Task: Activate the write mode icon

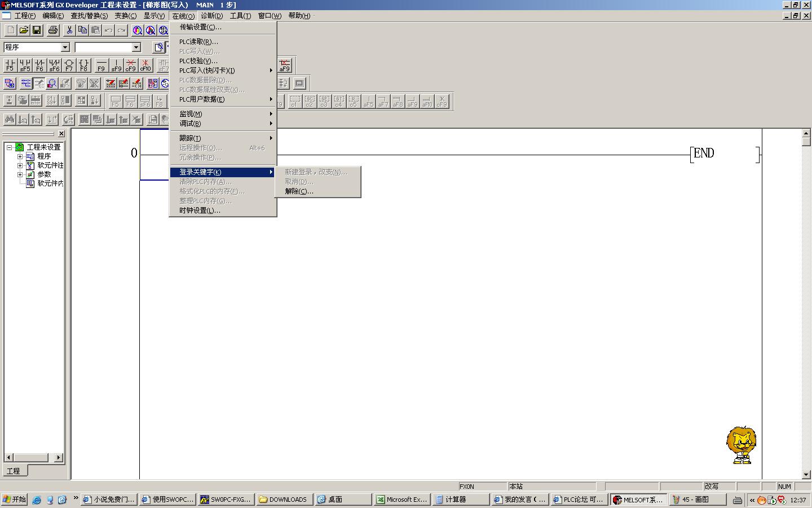Action: (39, 84)
